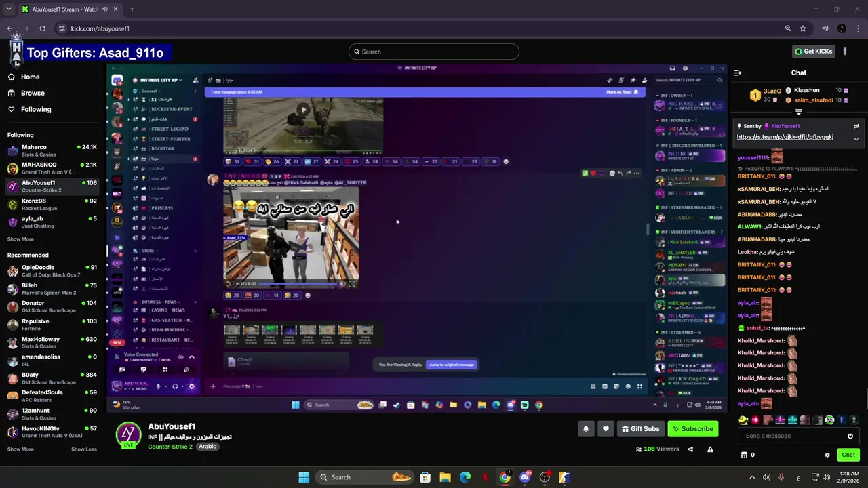The image size is (868, 488).
Task: Open HavocKINGtv recommended channel
Action: (52, 432)
